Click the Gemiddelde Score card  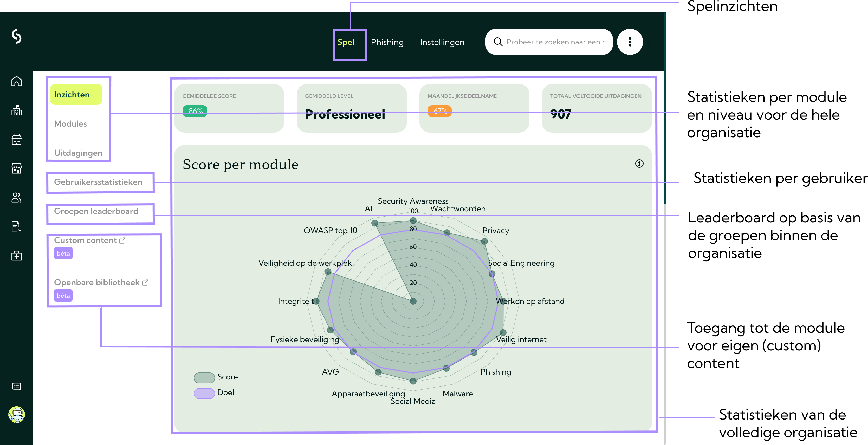point(229,108)
